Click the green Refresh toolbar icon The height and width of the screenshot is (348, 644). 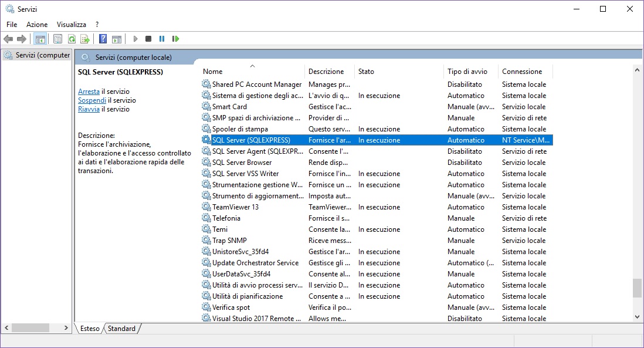pyautogui.click(x=72, y=39)
